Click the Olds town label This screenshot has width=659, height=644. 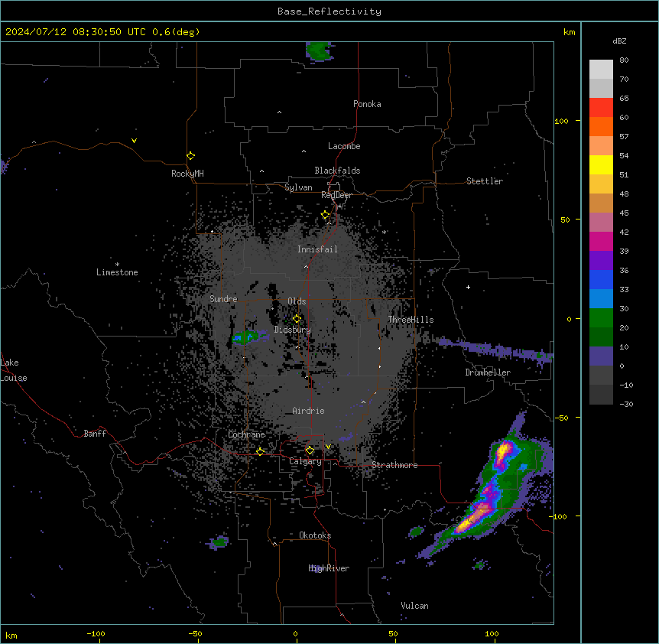point(297,301)
